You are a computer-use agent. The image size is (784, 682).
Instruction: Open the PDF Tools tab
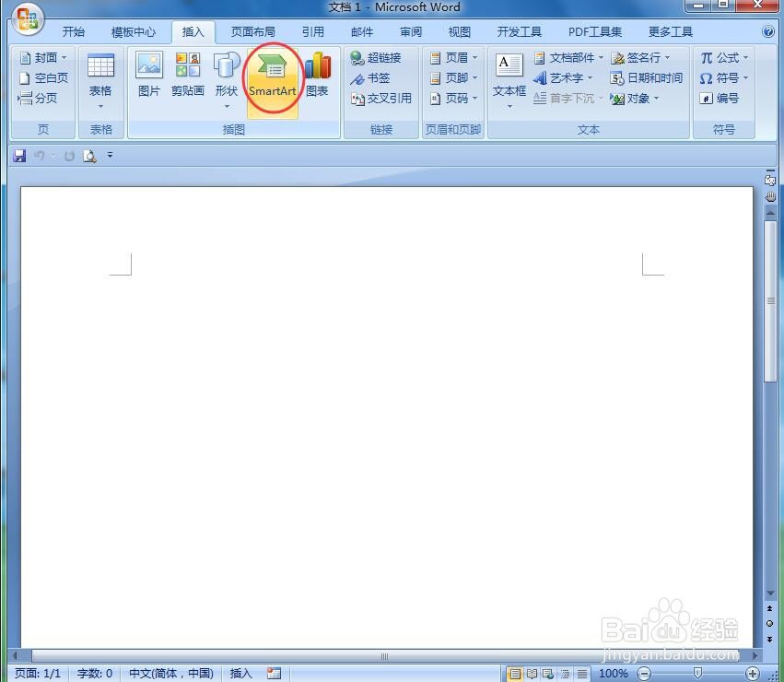point(595,32)
